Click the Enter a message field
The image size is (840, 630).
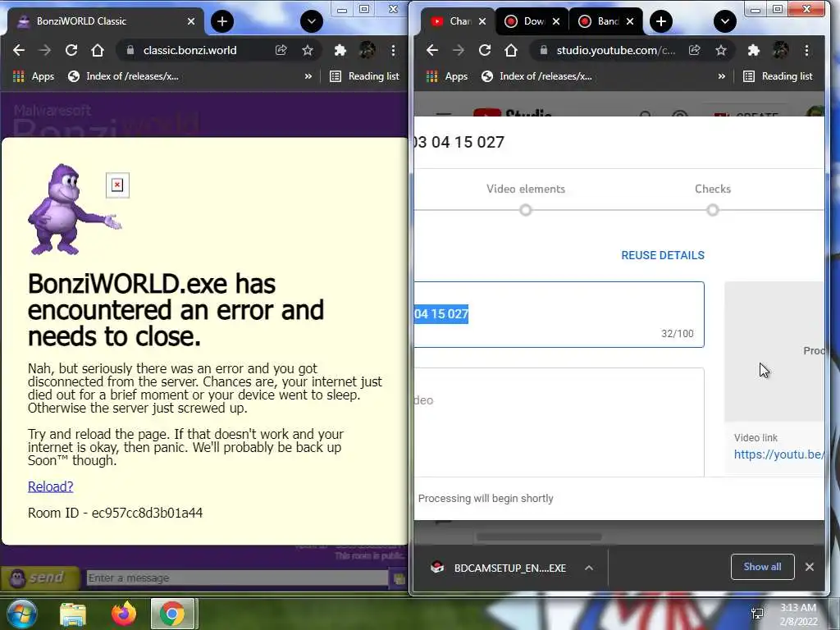[237, 578]
